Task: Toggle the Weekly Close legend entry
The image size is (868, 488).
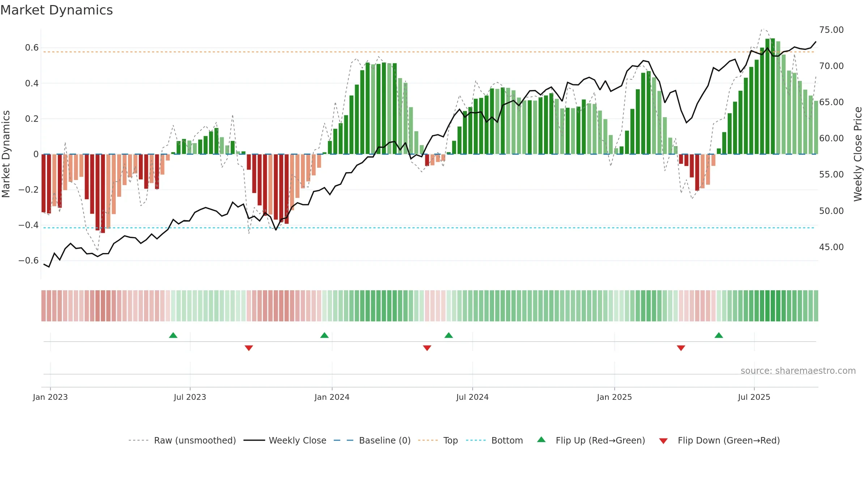Action: [285, 440]
